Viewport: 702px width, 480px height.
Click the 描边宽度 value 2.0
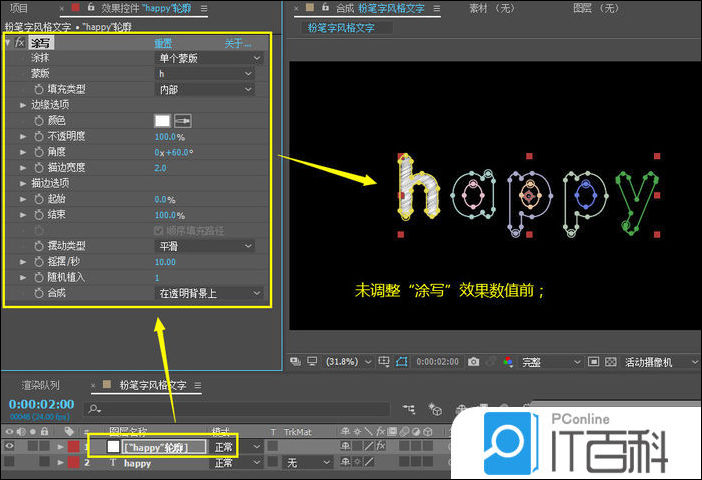pos(160,168)
